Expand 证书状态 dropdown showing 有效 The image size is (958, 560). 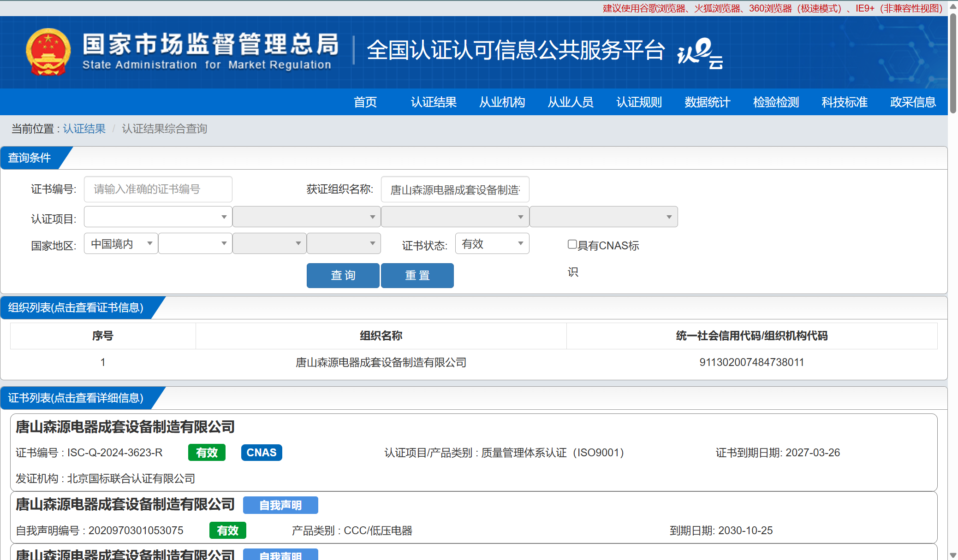click(492, 243)
